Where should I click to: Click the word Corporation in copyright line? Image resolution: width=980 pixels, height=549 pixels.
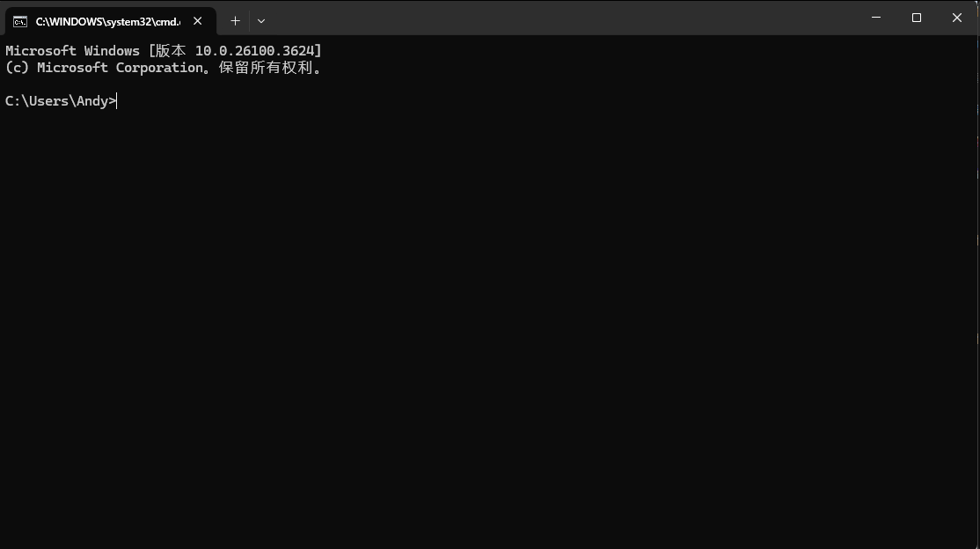(159, 68)
